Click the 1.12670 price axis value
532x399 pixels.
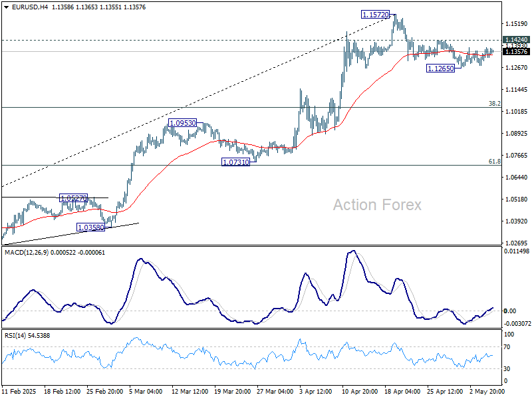coord(517,68)
